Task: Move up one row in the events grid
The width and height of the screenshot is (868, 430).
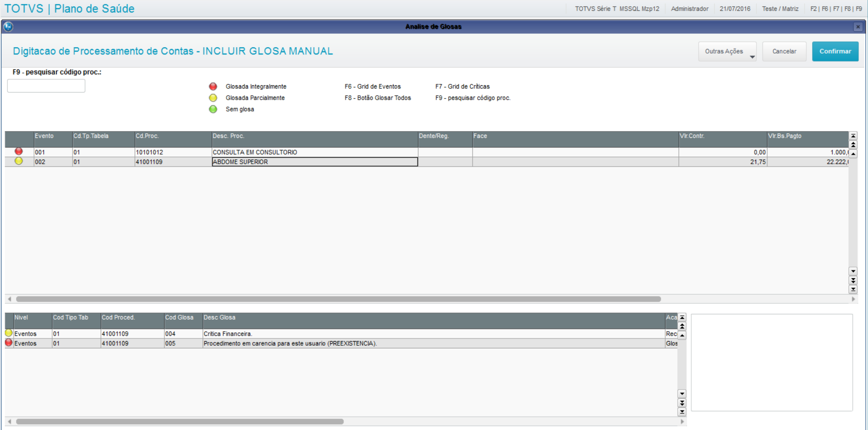Action: coord(853,154)
